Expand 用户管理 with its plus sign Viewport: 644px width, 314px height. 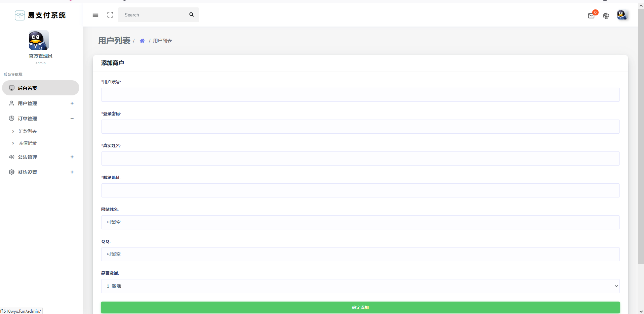point(72,103)
